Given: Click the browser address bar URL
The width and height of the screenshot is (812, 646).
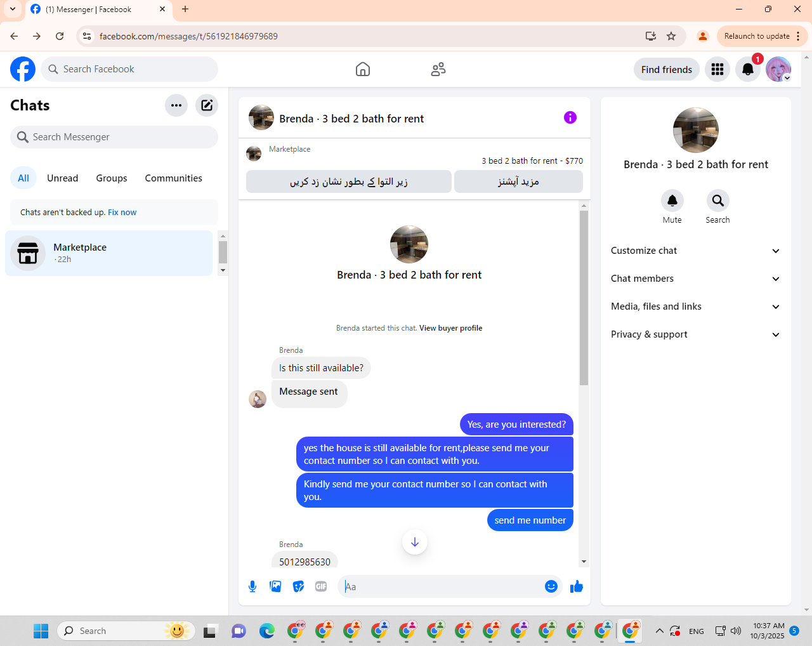Looking at the screenshot, I should [188, 36].
